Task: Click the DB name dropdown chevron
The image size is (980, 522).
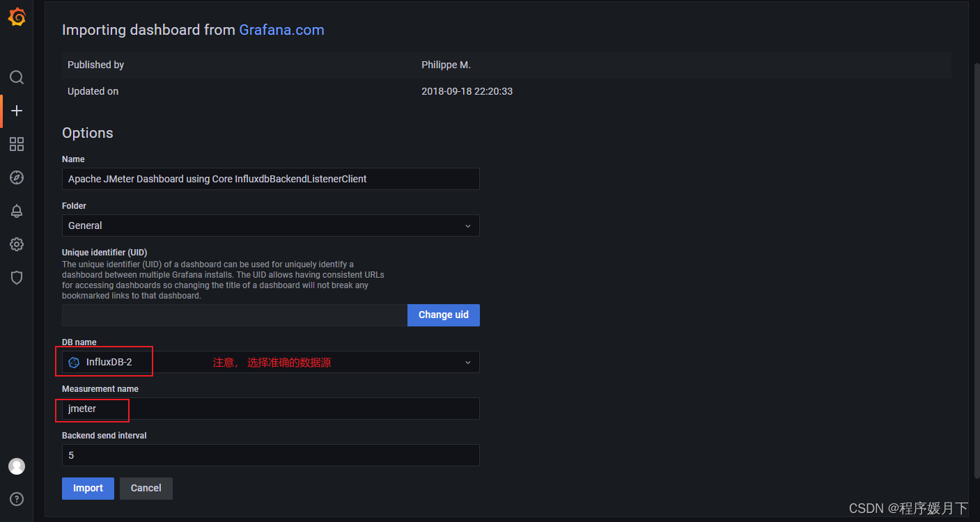Action: (468, 363)
